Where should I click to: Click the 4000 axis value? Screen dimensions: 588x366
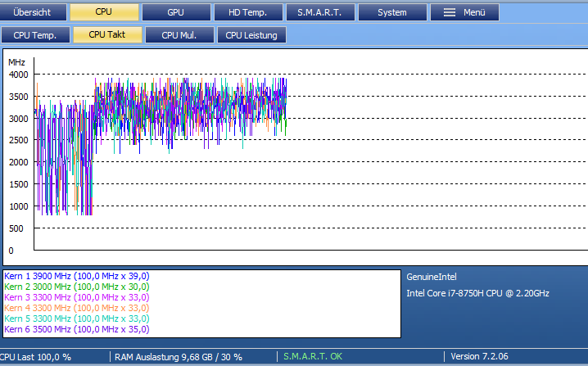18,75
